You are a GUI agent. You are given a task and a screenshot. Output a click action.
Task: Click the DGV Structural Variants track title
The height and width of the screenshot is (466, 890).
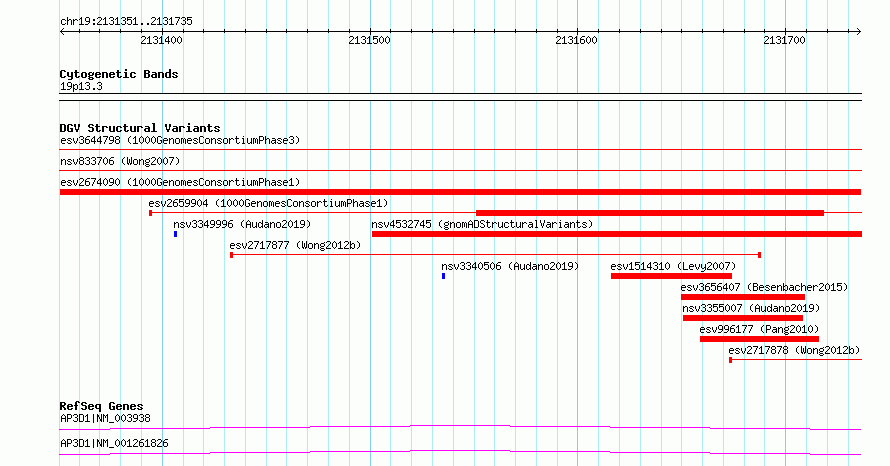coord(140,128)
